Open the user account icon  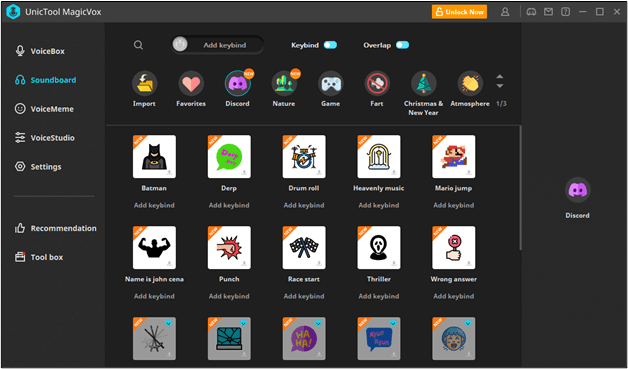[505, 12]
